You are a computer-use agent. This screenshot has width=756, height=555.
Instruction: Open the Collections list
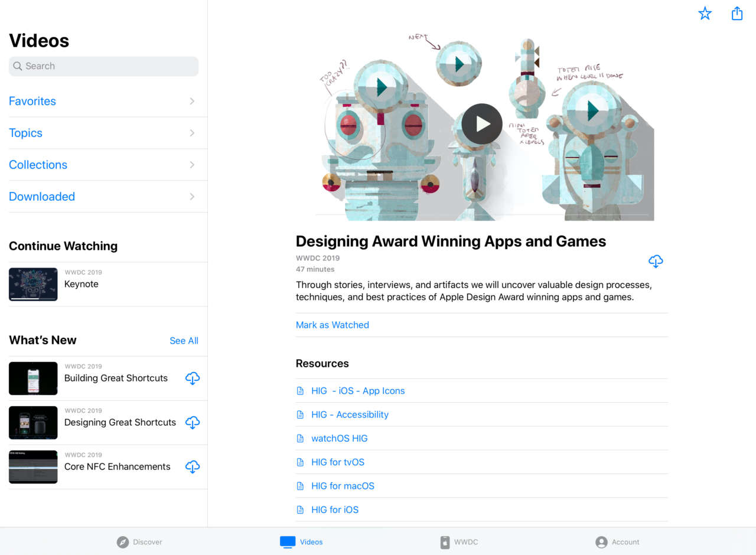(x=108, y=165)
